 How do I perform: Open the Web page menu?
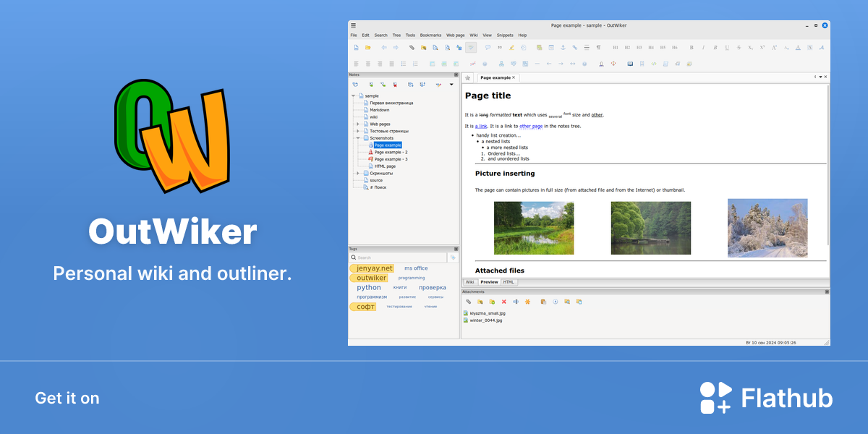[x=456, y=35]
